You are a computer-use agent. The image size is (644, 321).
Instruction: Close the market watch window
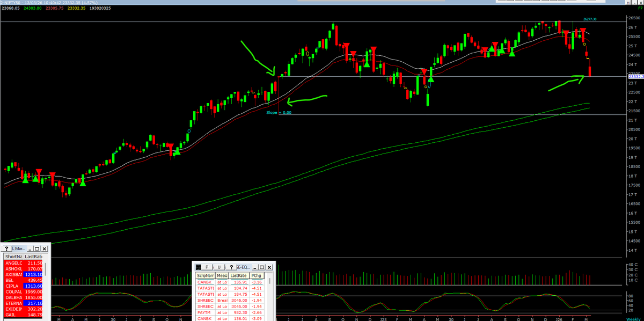[45, 249]
